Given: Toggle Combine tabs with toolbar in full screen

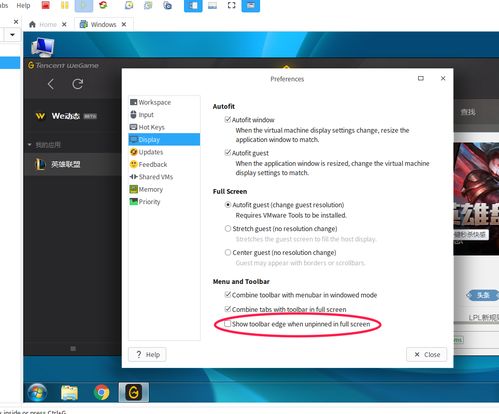Looking at the screenshot, I should click(228, 309).
